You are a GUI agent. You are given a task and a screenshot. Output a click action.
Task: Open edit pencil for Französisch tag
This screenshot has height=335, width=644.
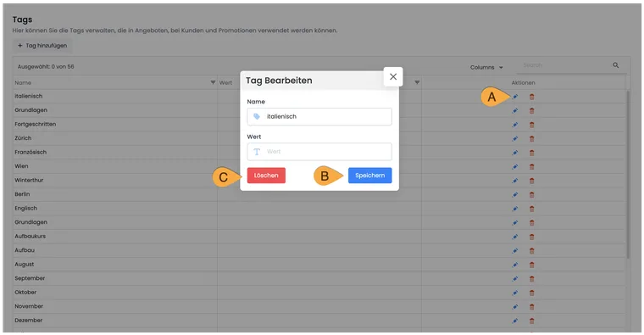pyautogui.click(x=515, y=153)
